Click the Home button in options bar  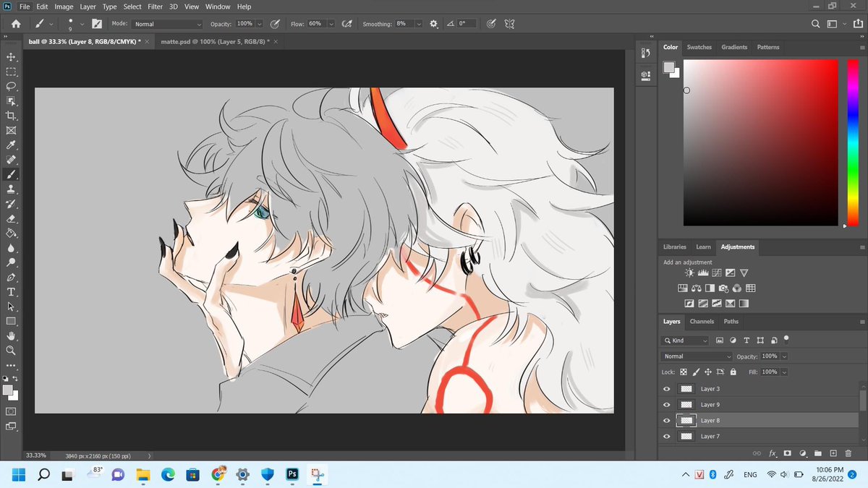click(16, 24)
